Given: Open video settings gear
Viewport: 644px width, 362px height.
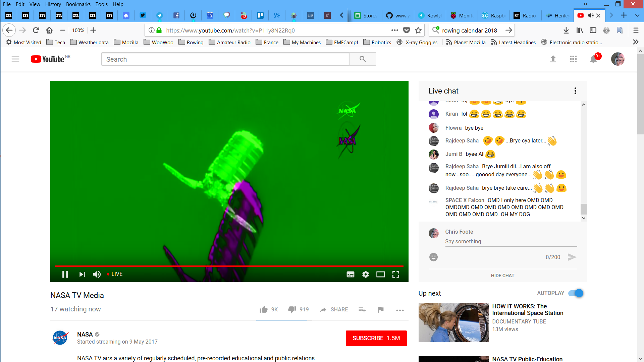Looking at the screenshot, I should [x=366, y=275].
